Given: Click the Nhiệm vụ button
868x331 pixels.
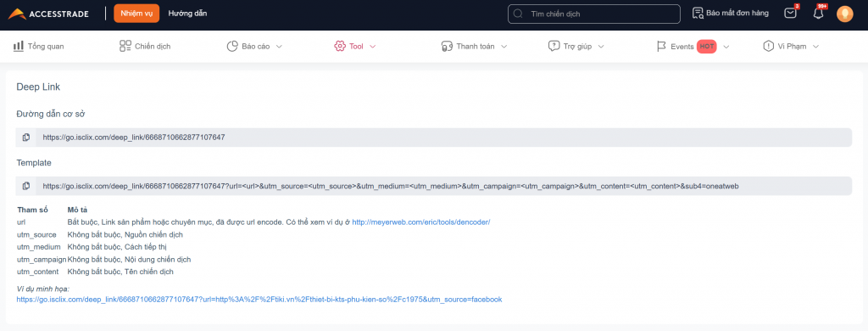Looking at the screenshot, I should [x=136, y=14].
